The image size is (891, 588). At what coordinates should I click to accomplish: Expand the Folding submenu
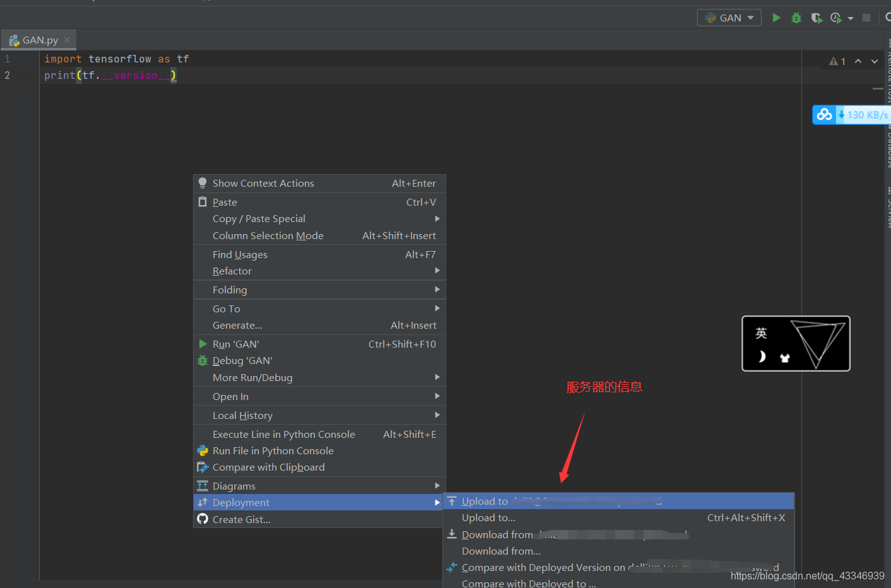pos(319,290)
